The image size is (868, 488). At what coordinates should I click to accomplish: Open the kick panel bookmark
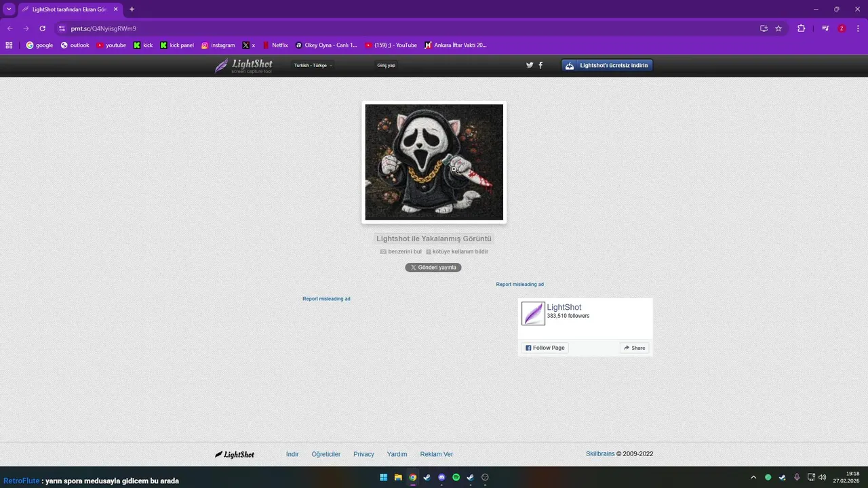click(177, 45)
